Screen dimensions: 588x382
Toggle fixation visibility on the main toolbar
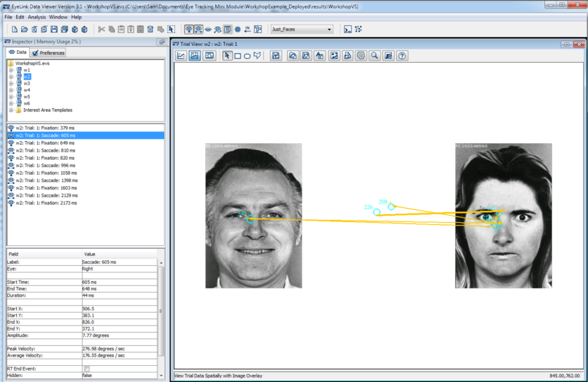click(189, 29)
